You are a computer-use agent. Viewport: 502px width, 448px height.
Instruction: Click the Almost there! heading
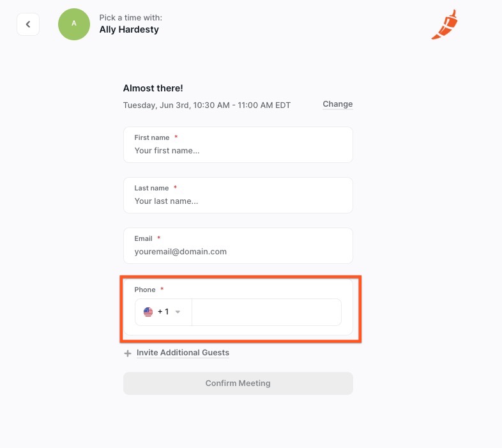(153, 88)
